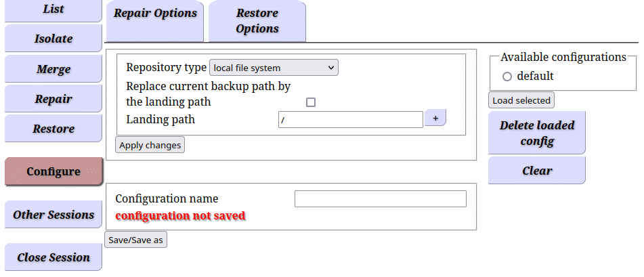The width and height of the screenshot is (644, 277).
Task: Select the Configure sidebar button
Action: pos(53,171)
